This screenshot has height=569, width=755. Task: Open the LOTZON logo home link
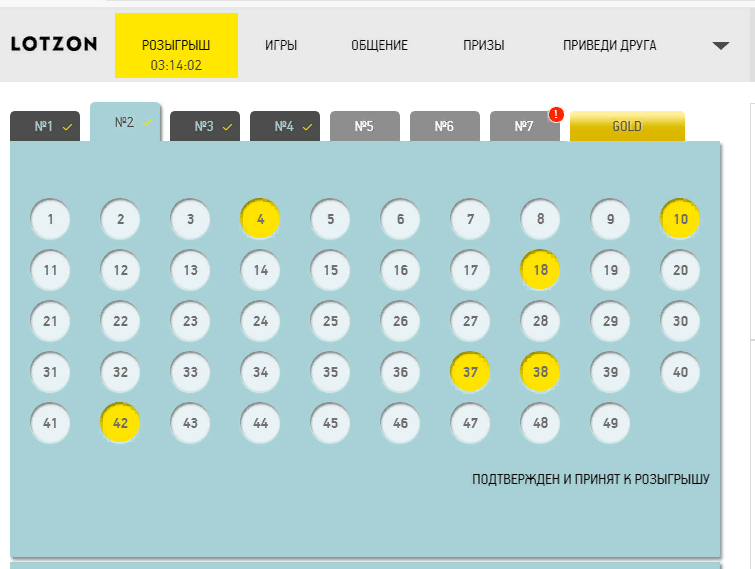pyautogui.click(x=54, y=44)
